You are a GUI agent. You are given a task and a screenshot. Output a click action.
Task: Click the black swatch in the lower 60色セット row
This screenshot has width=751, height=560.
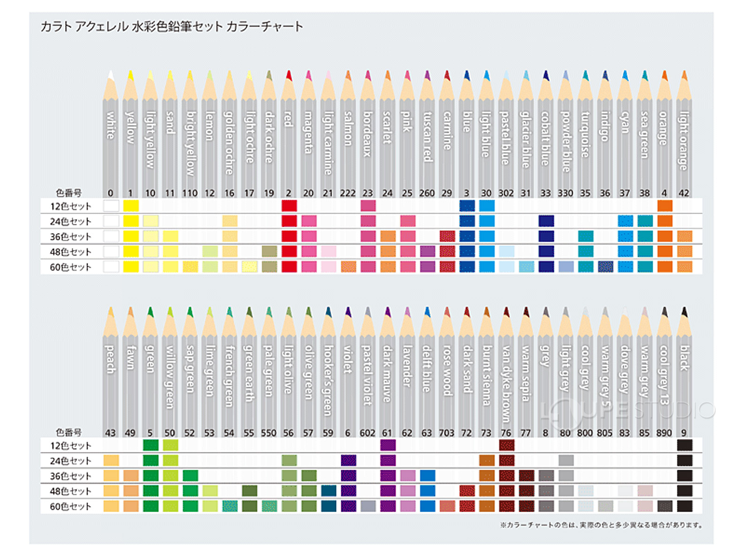[684, 506]
